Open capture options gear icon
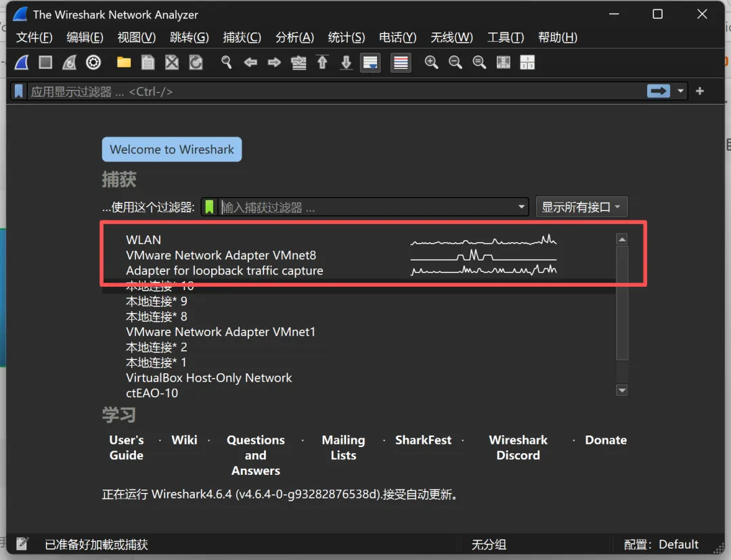This screenshot has height=560, width=731. (x=93, y=62)
